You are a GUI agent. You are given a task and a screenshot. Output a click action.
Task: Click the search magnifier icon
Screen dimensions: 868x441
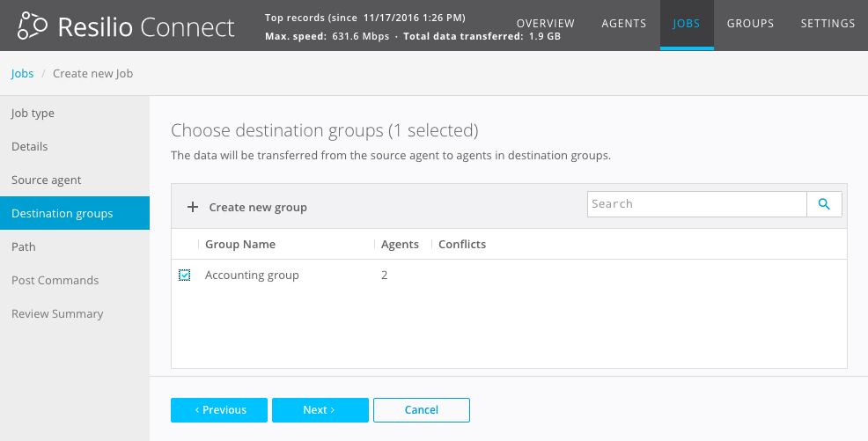[824, 204]
